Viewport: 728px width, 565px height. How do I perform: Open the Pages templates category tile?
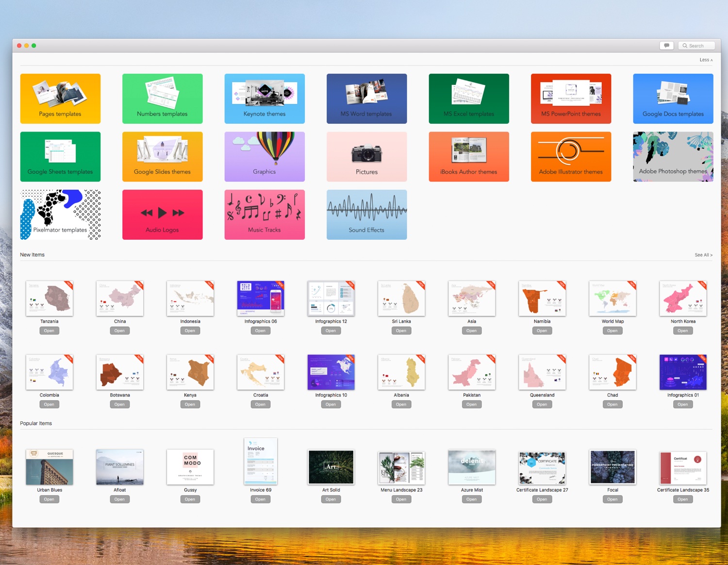tap(60, 99)
